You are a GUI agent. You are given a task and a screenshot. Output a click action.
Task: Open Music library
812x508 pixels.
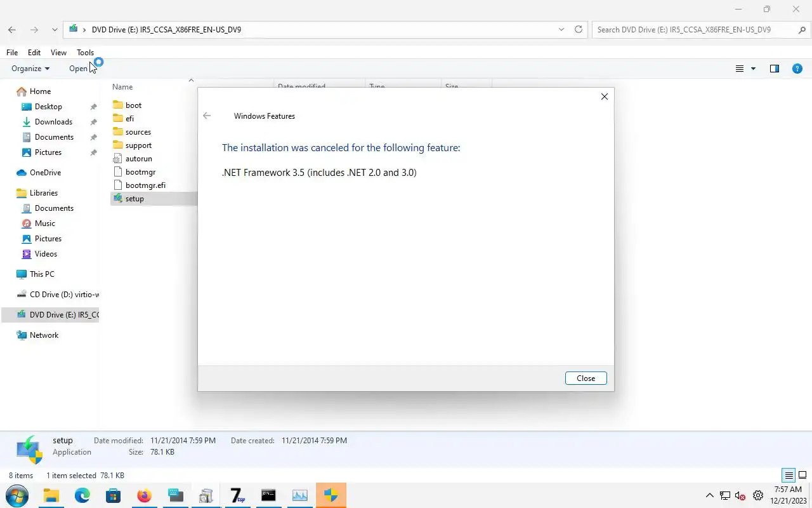(x=44, y=224)
